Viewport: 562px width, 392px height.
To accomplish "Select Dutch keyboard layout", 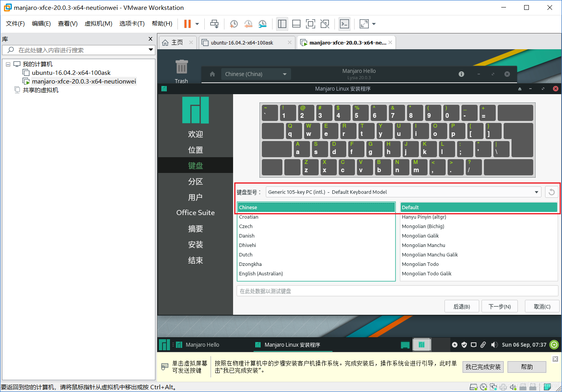I will 316,255.
